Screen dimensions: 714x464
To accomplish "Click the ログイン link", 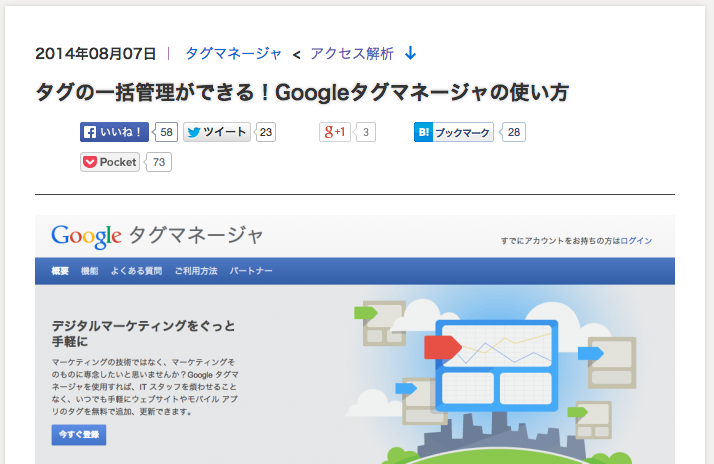I will [636, 240].
